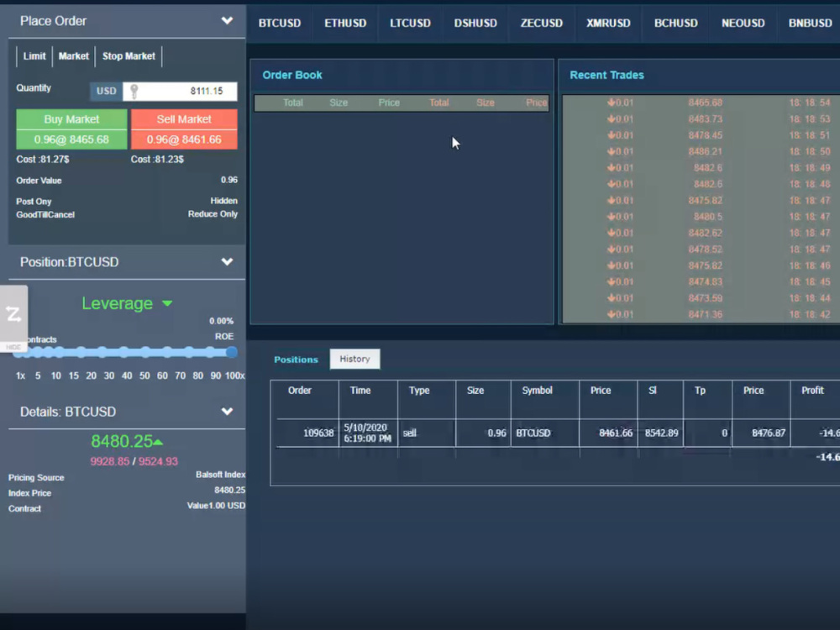Select the Limit order tab

click(x=34, y=56)
